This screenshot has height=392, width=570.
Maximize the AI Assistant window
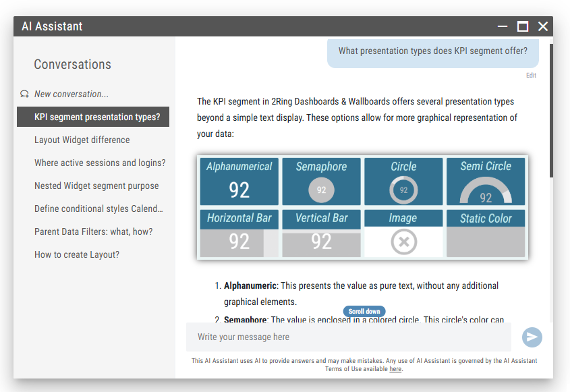coord(523,26)
